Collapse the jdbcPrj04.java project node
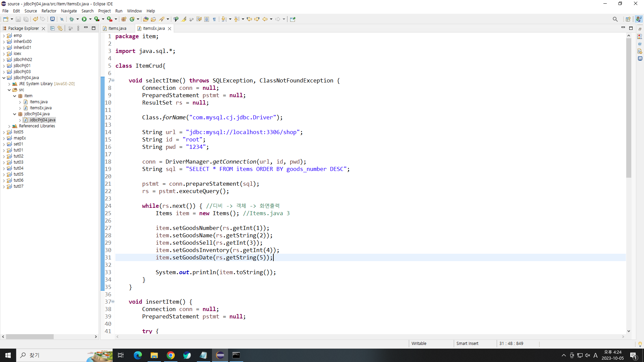Screen dimensions: 644x362 click(x=4, y=78)
